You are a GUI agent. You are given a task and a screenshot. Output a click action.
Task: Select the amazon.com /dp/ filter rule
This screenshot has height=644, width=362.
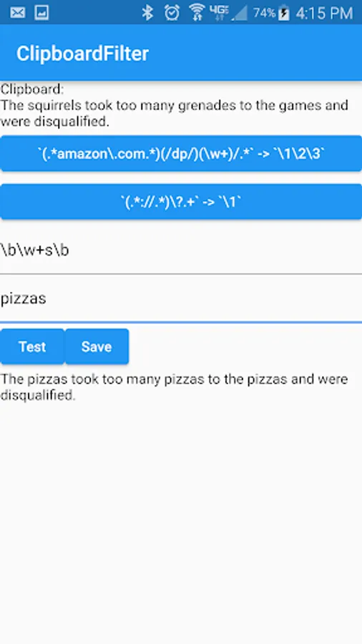181,153
